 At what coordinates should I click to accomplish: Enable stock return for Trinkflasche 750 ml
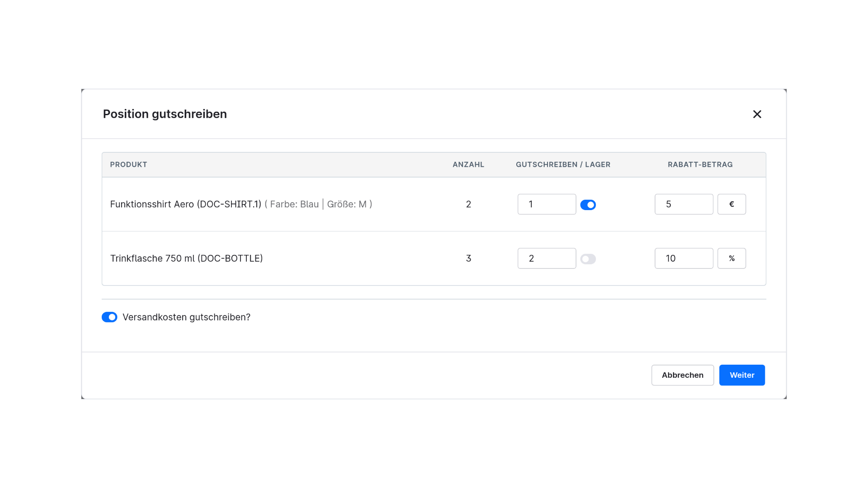pos(588,259)
